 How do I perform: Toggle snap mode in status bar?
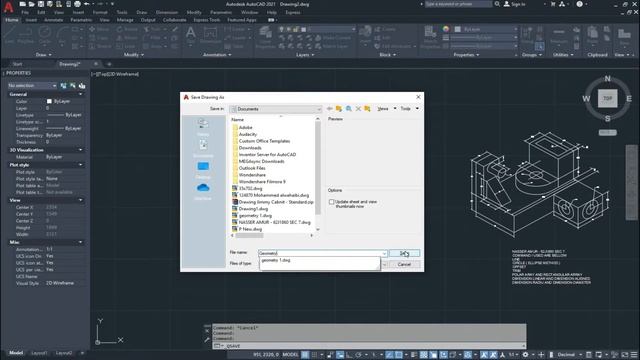coord(314,355)
